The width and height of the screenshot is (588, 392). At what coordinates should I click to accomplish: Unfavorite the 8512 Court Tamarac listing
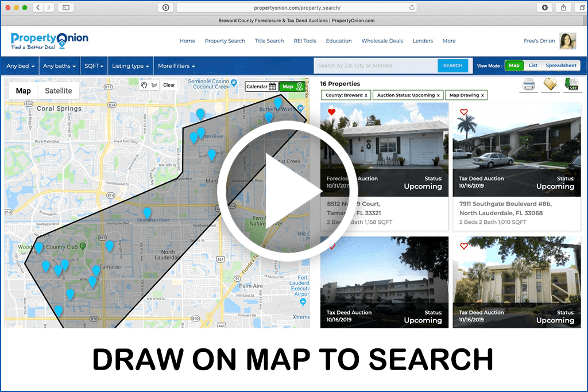330,112
